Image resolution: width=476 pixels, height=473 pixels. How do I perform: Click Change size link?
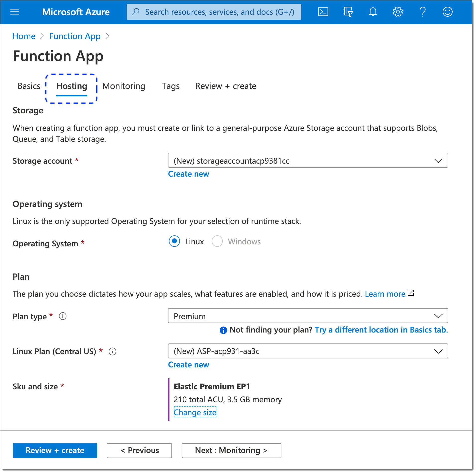pos(195,412)
